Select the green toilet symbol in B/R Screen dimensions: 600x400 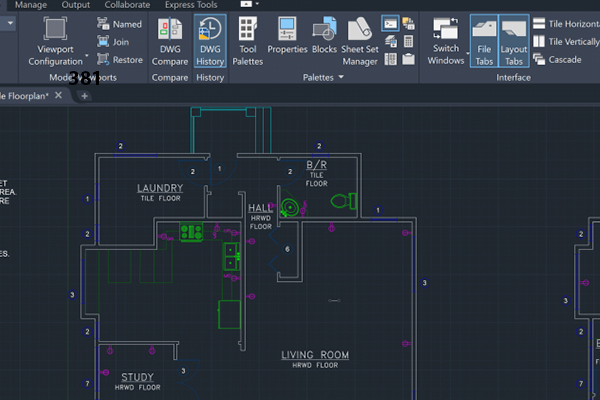tap(344, 201)
